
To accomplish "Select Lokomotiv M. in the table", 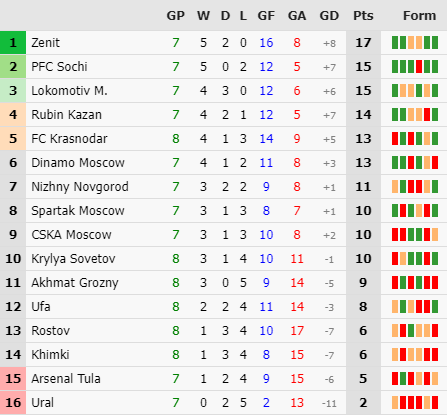I will 69,91.
